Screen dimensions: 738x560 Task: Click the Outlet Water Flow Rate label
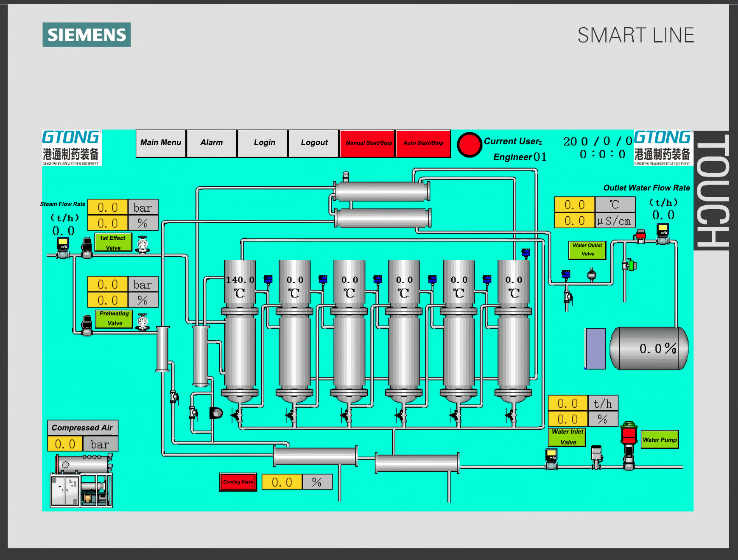point(646,188)
